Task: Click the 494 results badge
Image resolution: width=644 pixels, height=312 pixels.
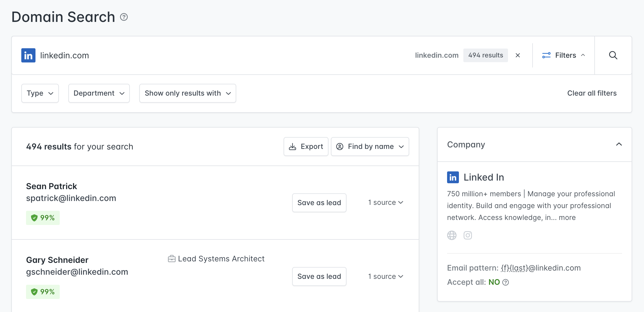Action: click(486, 55)
